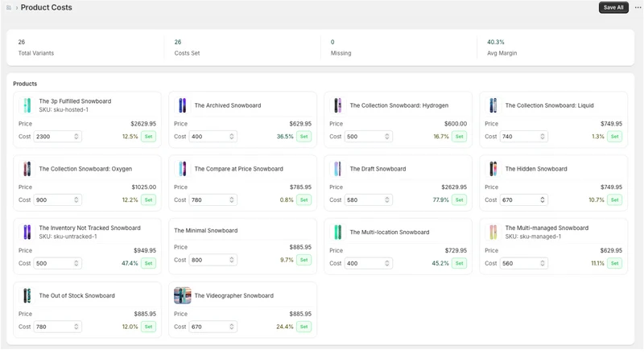Focus the cost field showing 900

coord(57,200)
